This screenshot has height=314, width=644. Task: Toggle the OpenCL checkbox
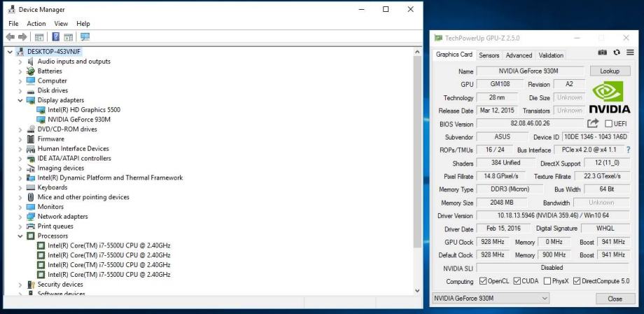tap(483, 281)
